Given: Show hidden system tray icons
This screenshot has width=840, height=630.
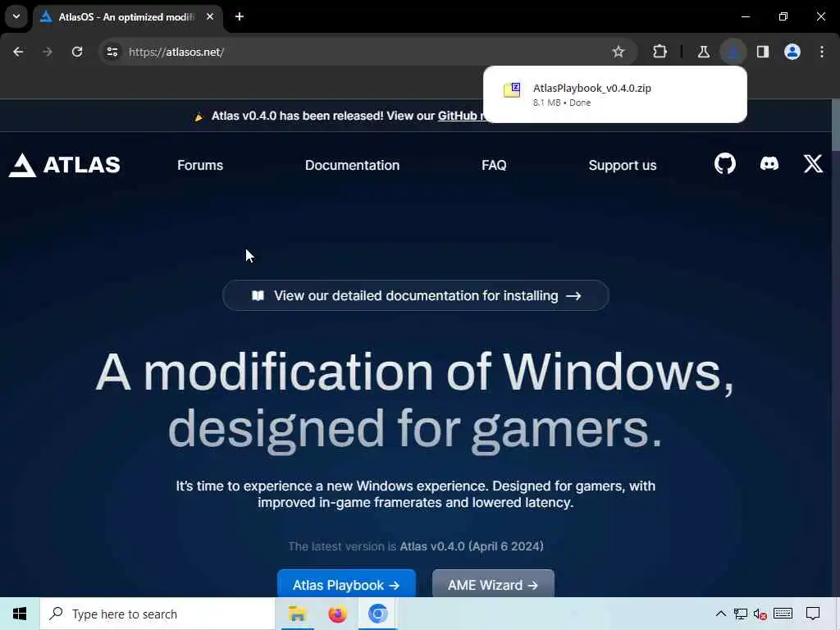Looking at the screenshot, I should 720,614.
